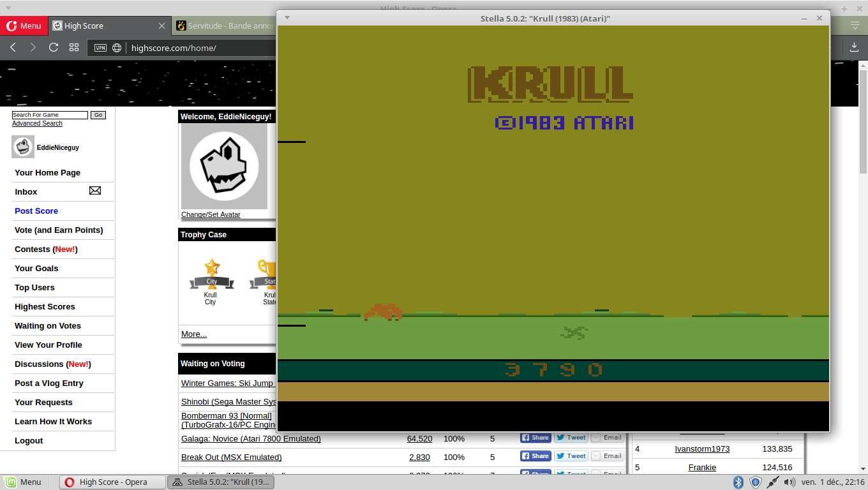Screen dimensions: 868x490
Task: Click the page scrollbar down arrow
Action: point(862,469)
